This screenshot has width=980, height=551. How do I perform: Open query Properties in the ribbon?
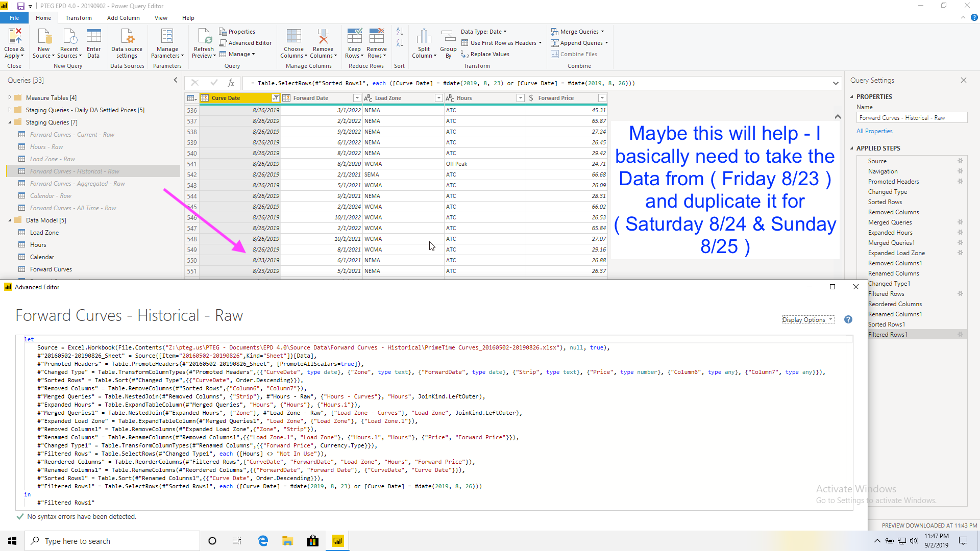(x=237, y=32)
